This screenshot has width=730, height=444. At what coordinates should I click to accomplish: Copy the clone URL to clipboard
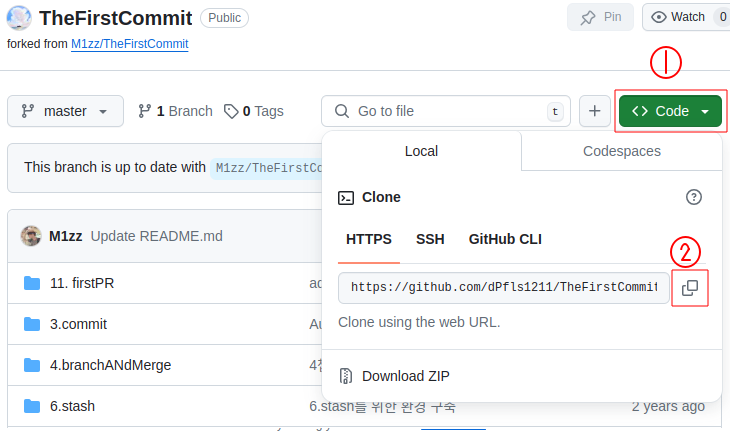(690, 288)
